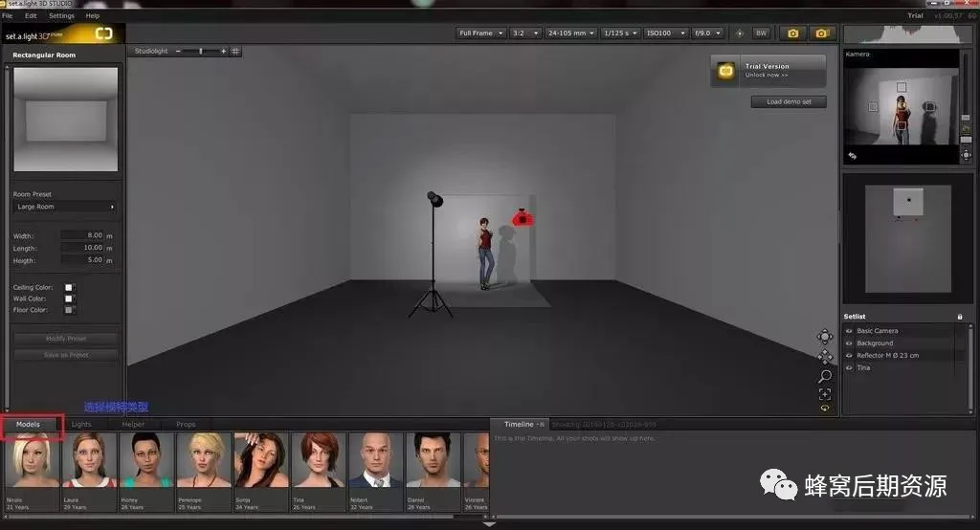This screenshot has width=980, height=530.
Task: Click the yellow reset view rotate icon
Action: 825,409
